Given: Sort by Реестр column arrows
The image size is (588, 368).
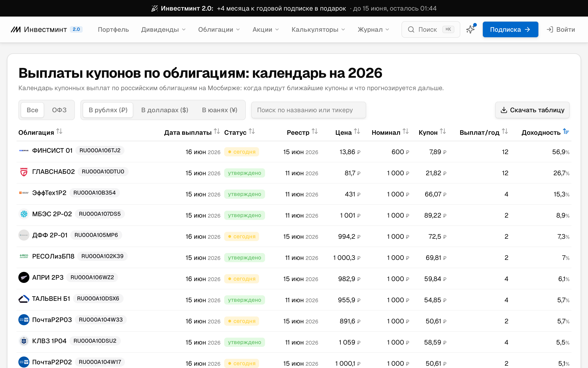Looking at the screenshot, I should click(x=315, y=132).
